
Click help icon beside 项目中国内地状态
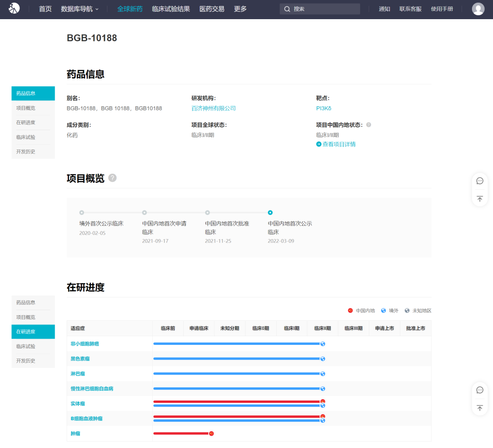point(368,125)
